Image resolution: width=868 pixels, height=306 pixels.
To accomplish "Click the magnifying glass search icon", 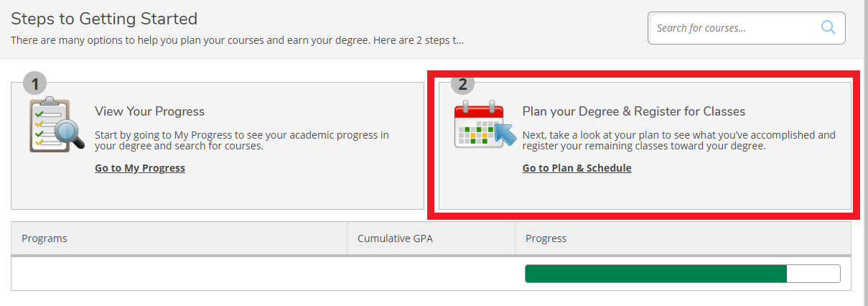I will tap(828, 28).
